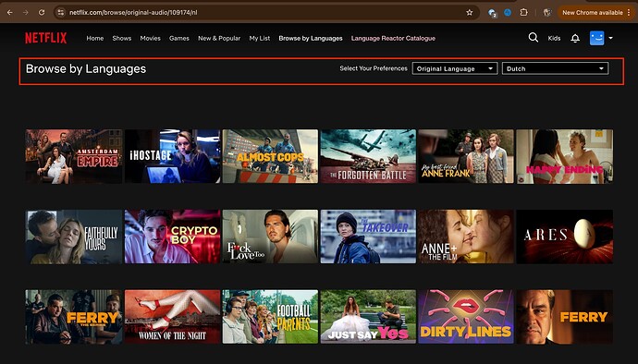Open the site information icon in address bar
Viewport: 638px width, 364px height.
61,13
